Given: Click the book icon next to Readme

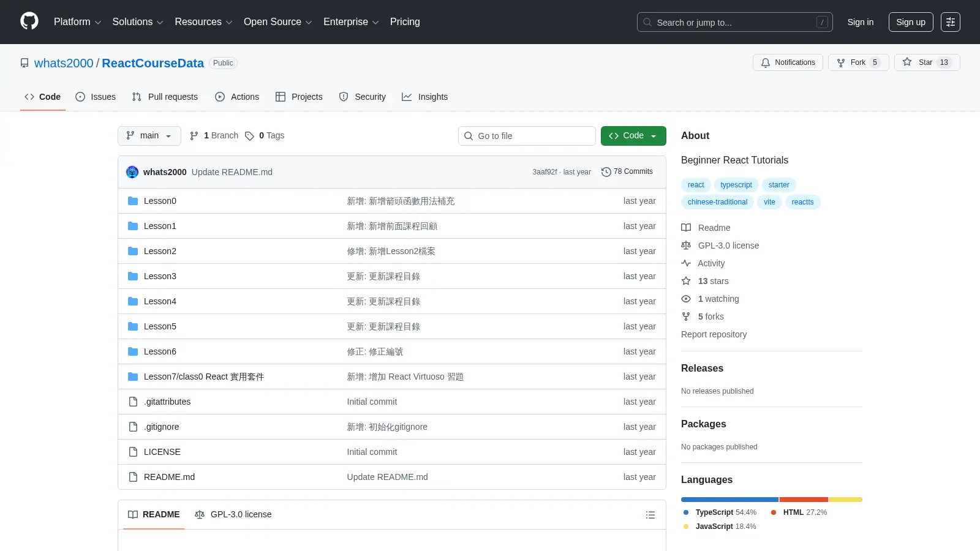Looking at the screenshot, I should click(x=686, y=228).
